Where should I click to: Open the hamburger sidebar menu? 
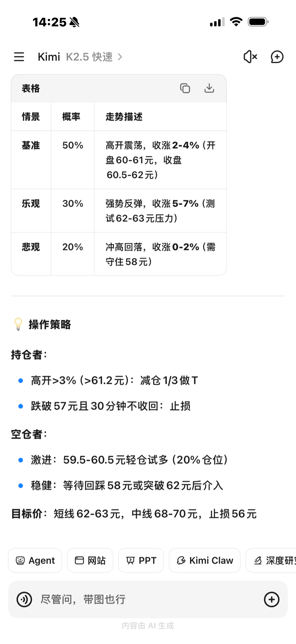[x=19, y=57]
